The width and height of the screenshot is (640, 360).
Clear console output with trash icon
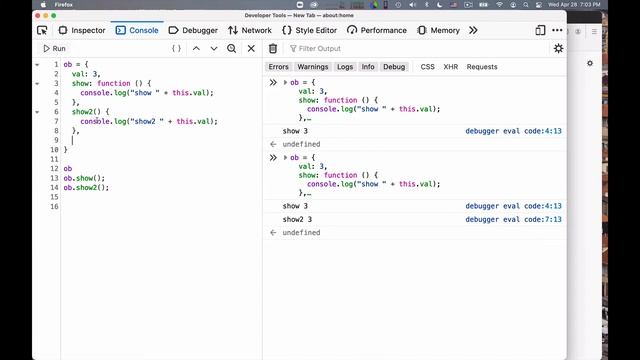coord(273,48)
